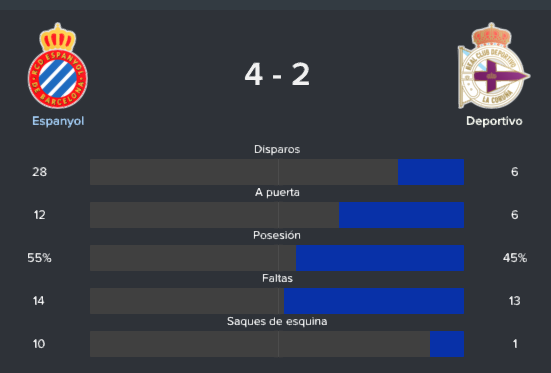
Task: Click the 4 - 2 final score
Action: tap(277, 74)
